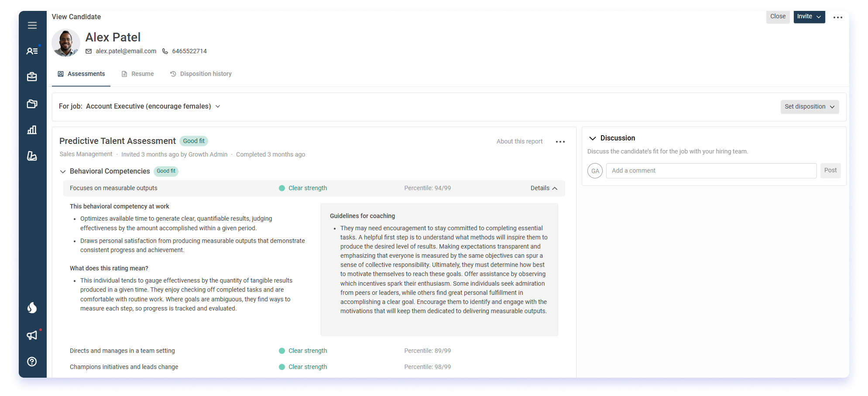Open the candidates list sidebar icon
The height and width of the screenshot is (396, 868).
point(32,51)
